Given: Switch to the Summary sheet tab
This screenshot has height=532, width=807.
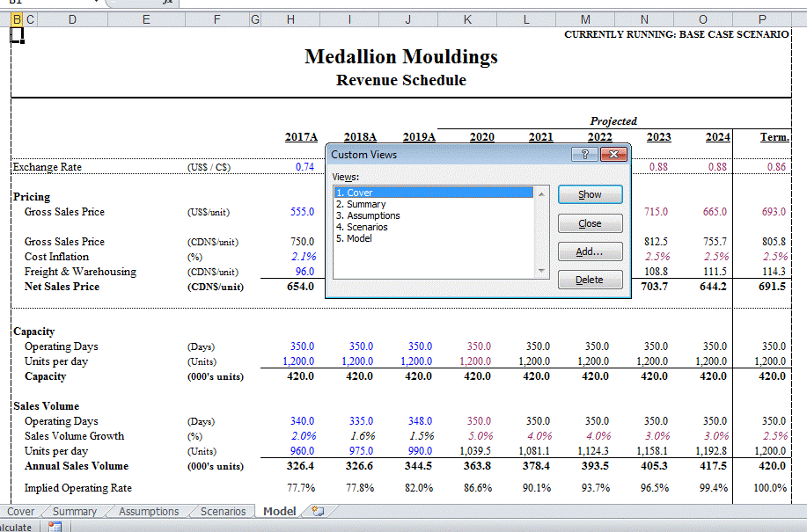Looking at the screenshot, I should pyautogui.click(x=74, y=511).
